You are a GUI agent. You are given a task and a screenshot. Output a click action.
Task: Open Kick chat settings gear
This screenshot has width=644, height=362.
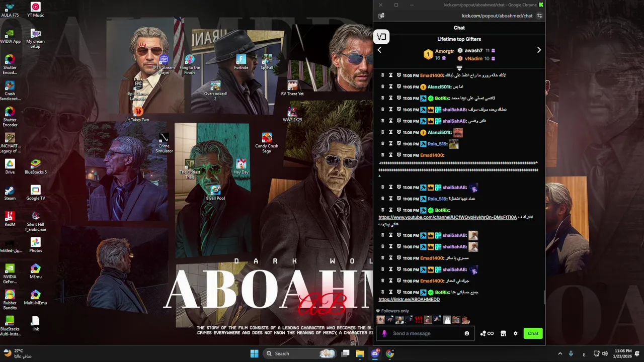click(515, 333)
